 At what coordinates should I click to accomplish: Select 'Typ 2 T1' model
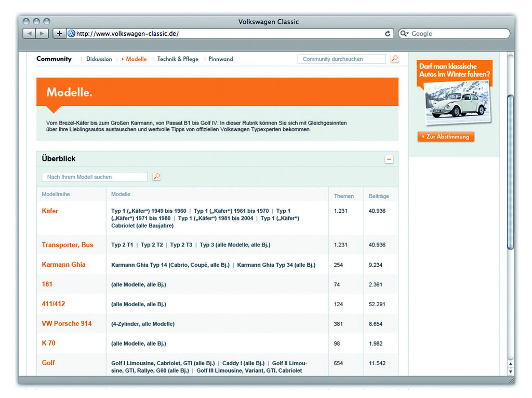[122, 245]
